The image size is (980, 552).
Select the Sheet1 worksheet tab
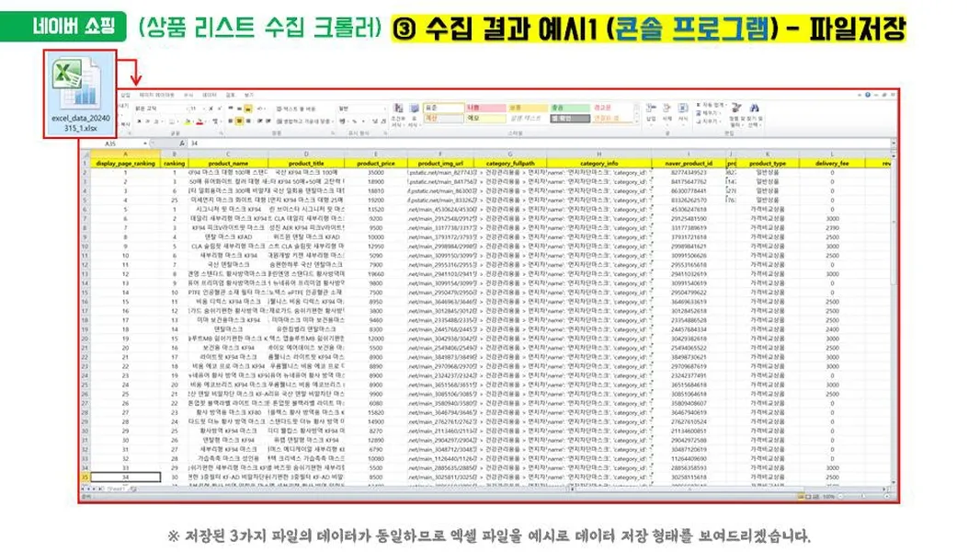pos(116,489)
